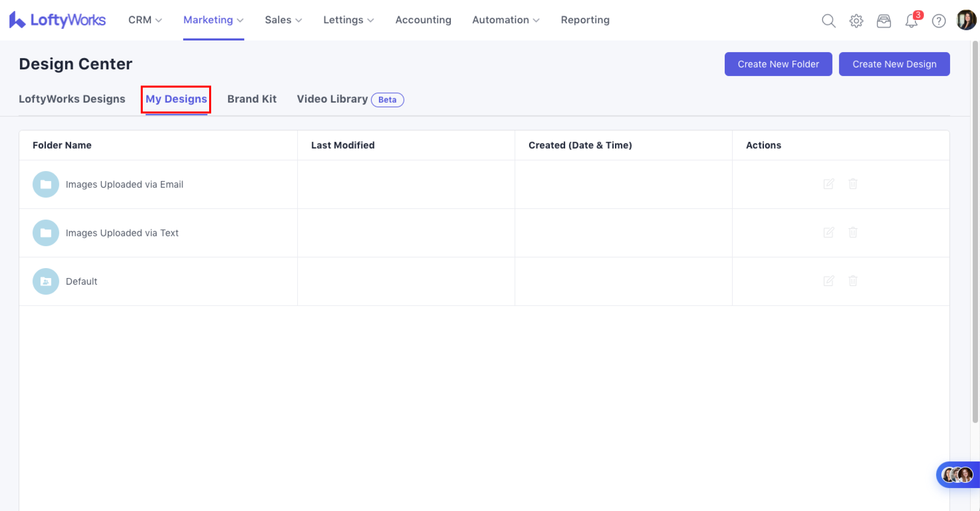Screen dimensions: 980x511
Task: Open the inbox tray icon
Action: tap(883, 21)
